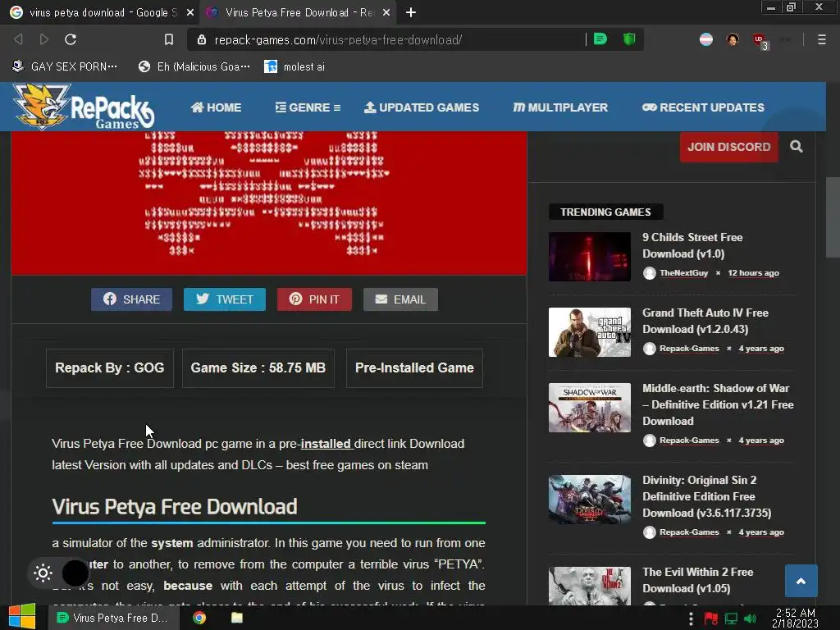Open the uBlock extension with badge 3
This screenshot has height=630, width=840.
(x=760, y=40)
